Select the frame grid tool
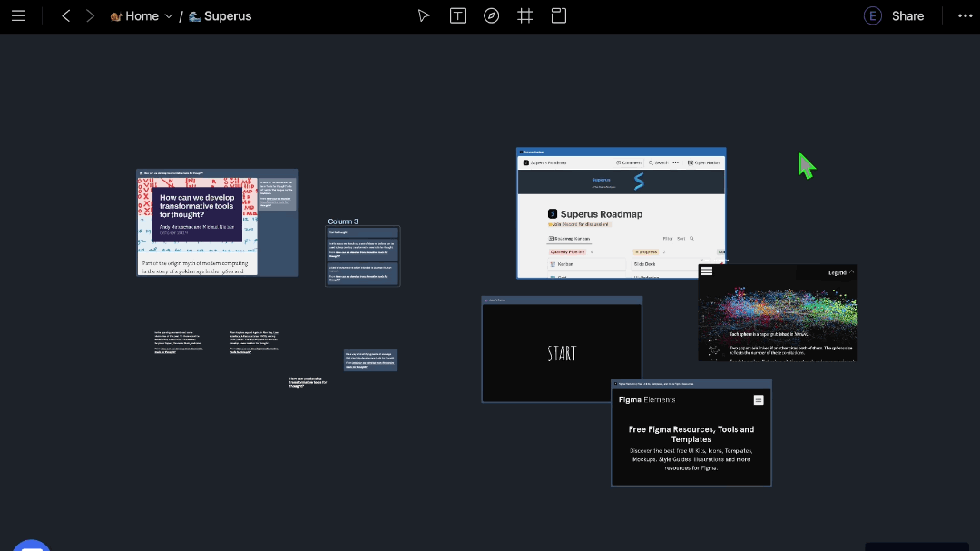This screenshot has height=551, width=980. (525, 16)
